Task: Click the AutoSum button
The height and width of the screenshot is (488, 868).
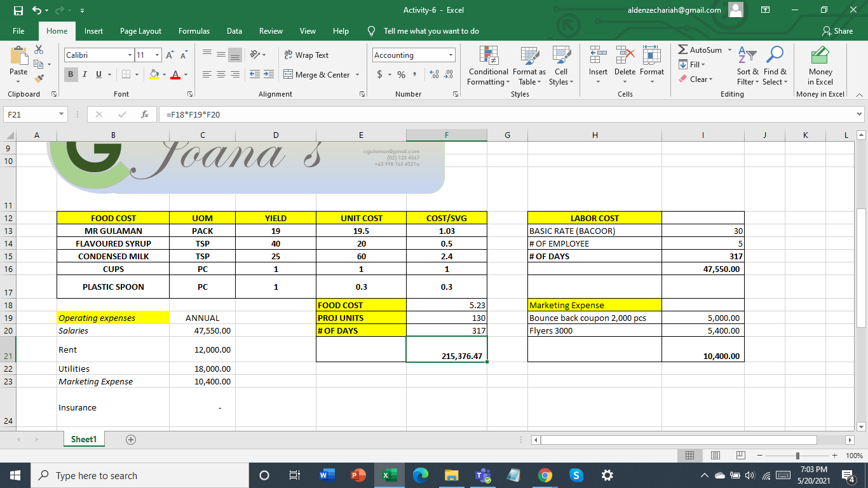Action: (x=700, y=50)
